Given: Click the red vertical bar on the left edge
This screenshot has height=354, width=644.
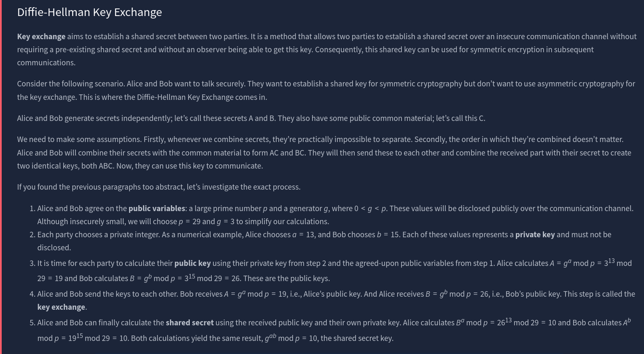Looking at the screenshot, I should click(1, 177).
